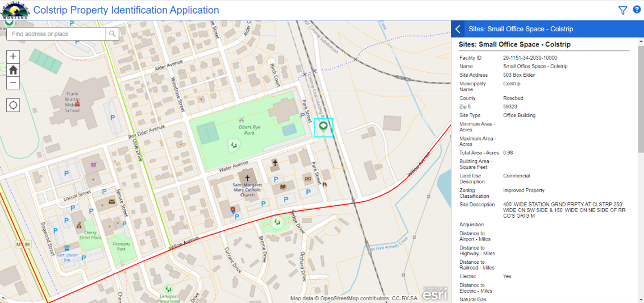Image resolution: width=644 pixels, height=303 pixels.
Task: Find my location button
Action: click(13, 105)
